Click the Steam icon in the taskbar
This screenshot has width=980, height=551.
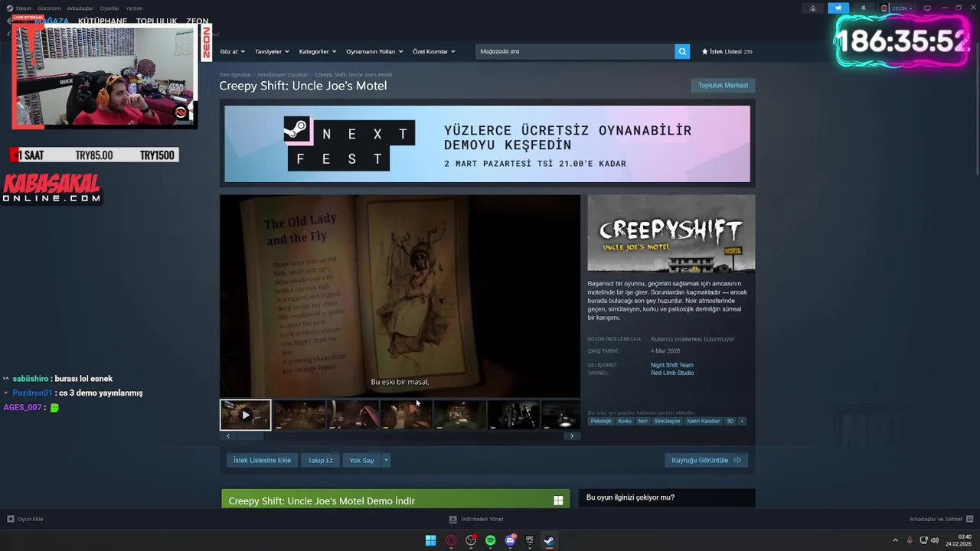point(549,540)
